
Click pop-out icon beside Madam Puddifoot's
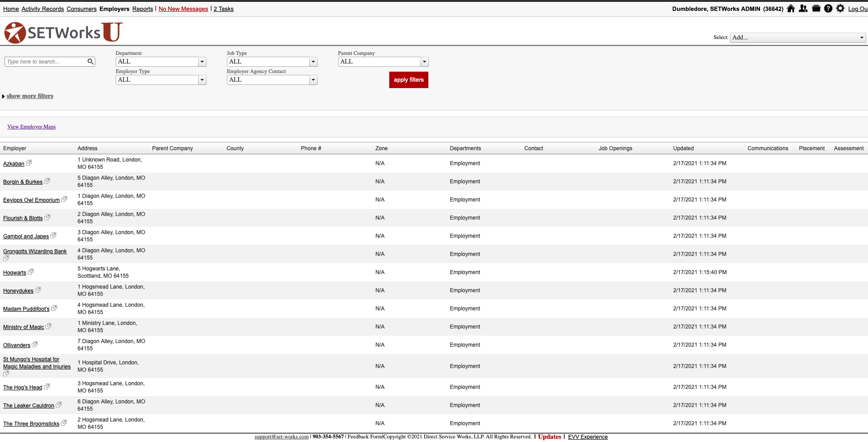54,308
